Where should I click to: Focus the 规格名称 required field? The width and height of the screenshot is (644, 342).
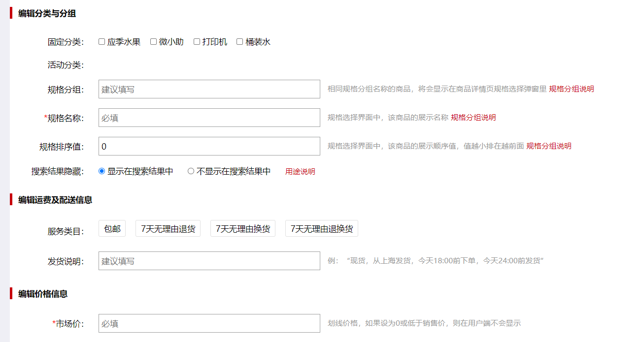(x=209, y=118)
